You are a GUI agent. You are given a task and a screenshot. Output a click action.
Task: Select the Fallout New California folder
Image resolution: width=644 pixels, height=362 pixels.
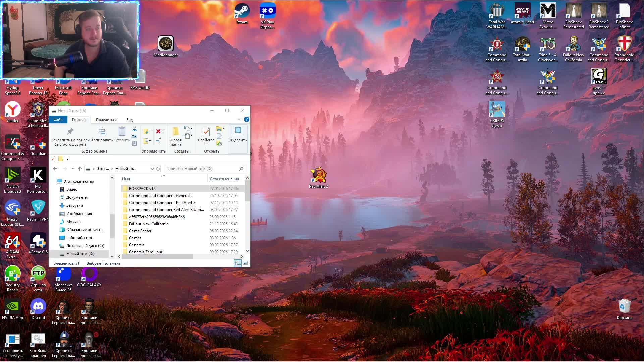point(149,224)
